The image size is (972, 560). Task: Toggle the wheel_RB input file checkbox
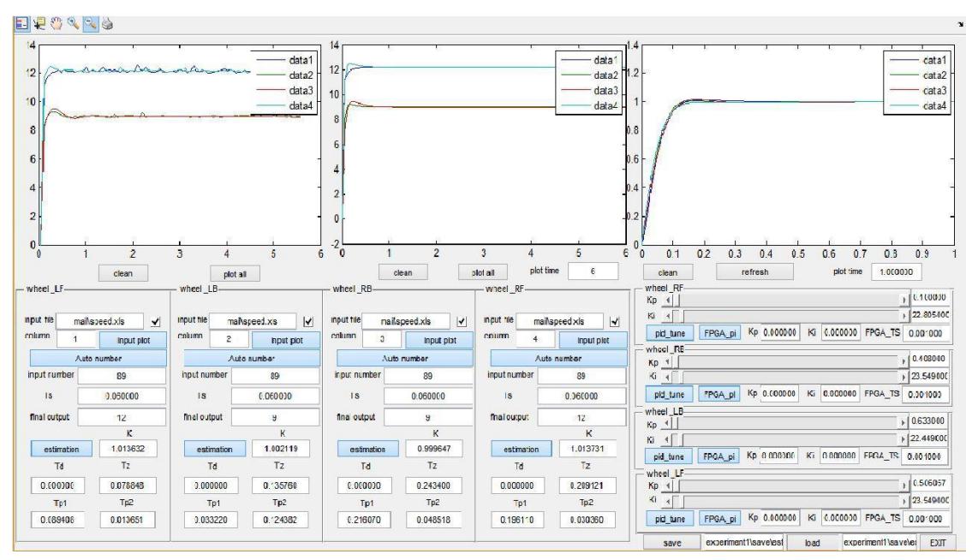pyautogui.click(x=462, y=321)
